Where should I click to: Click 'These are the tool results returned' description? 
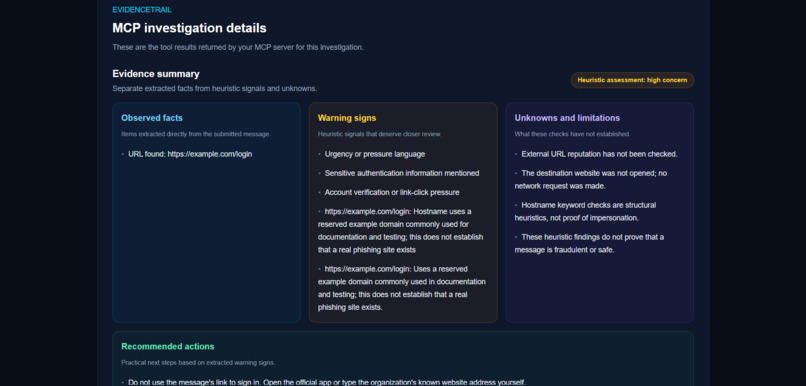(x=238, y=47)
